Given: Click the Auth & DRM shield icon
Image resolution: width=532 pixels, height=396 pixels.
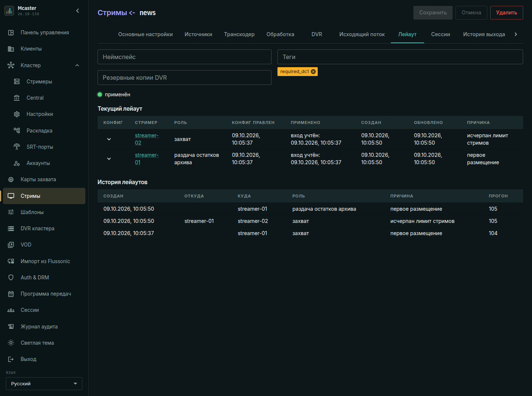Looking at the screenshot, I should click(x=11, y=278).
